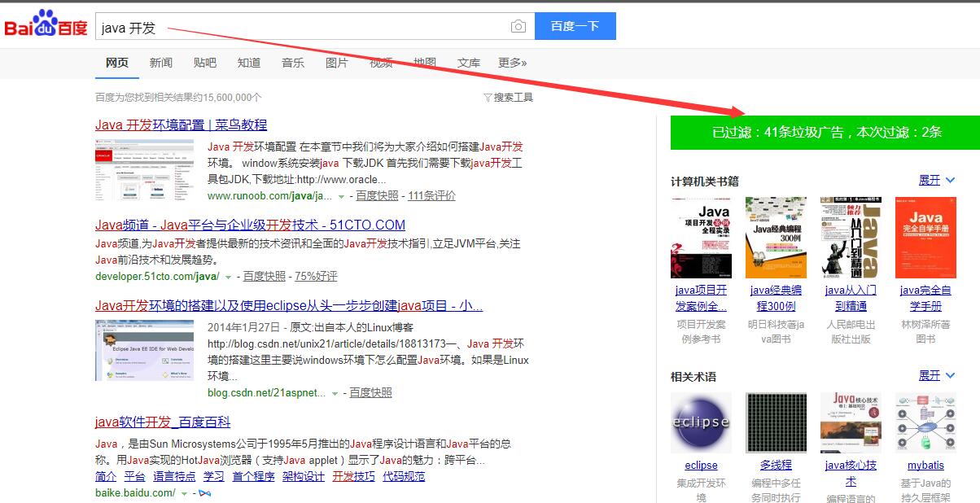Switch to the 贴吧 tab
Viewport: 980px width, 503px height.
click(205, 63)
